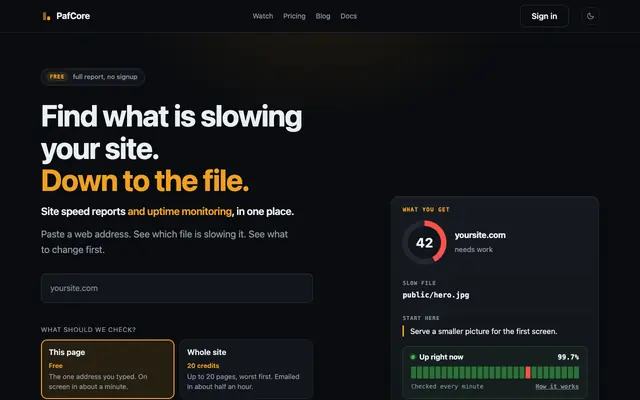Click the public/hero.jpg file name
640x400 pixels.
(436, 295)
